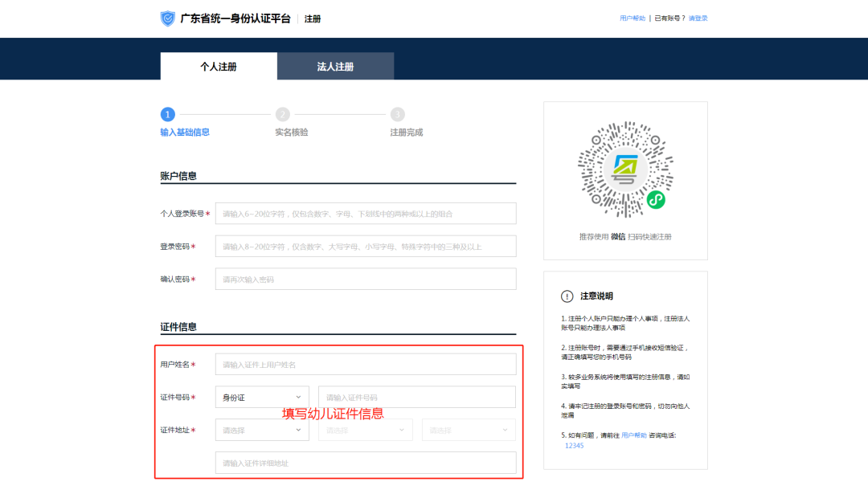Click the 12345 hotline number
The height and width of the screenshot is (490, 868).
pos(574,446)
